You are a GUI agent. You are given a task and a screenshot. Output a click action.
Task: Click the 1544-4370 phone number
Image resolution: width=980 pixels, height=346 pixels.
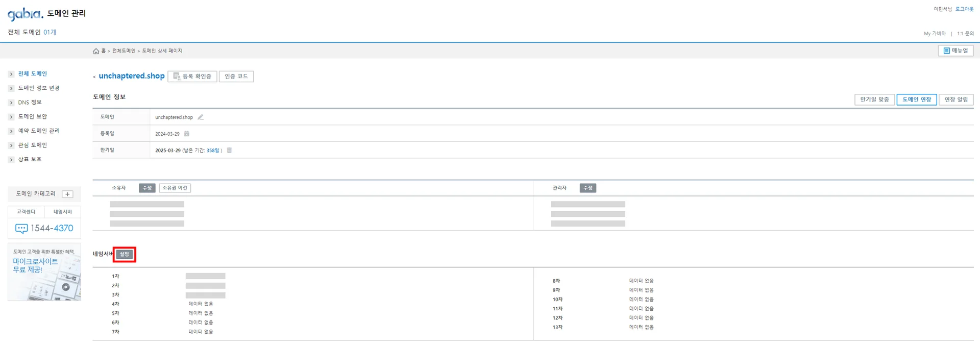(52, 229)
